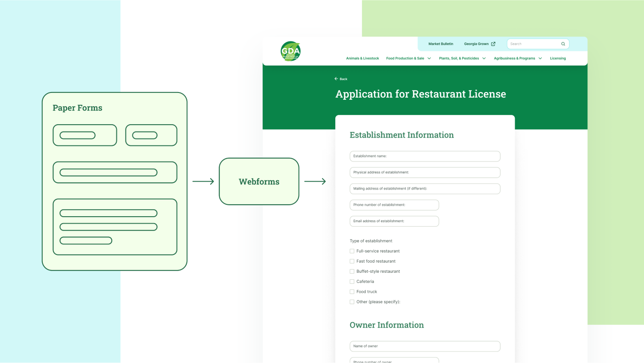Expand the Food Production & Sale dropdown
Image resolution: width=644 pixels, height=363 pixels.
click(408, 58)
